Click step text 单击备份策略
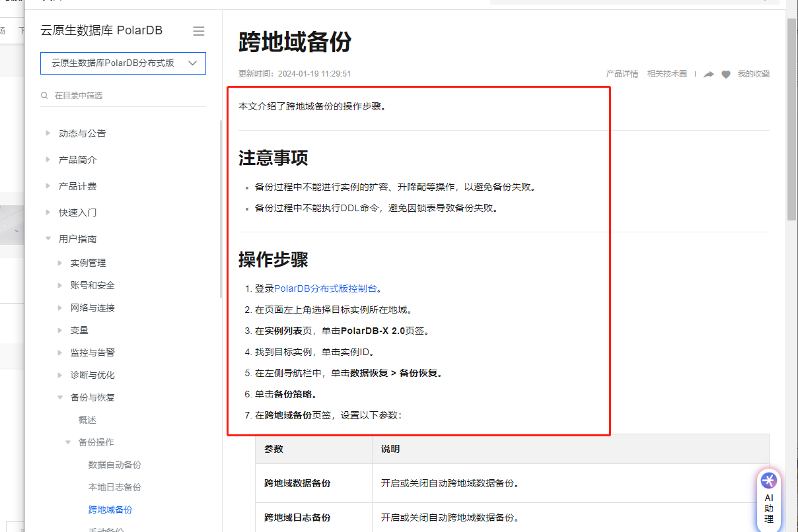 [x=286, y=395]
